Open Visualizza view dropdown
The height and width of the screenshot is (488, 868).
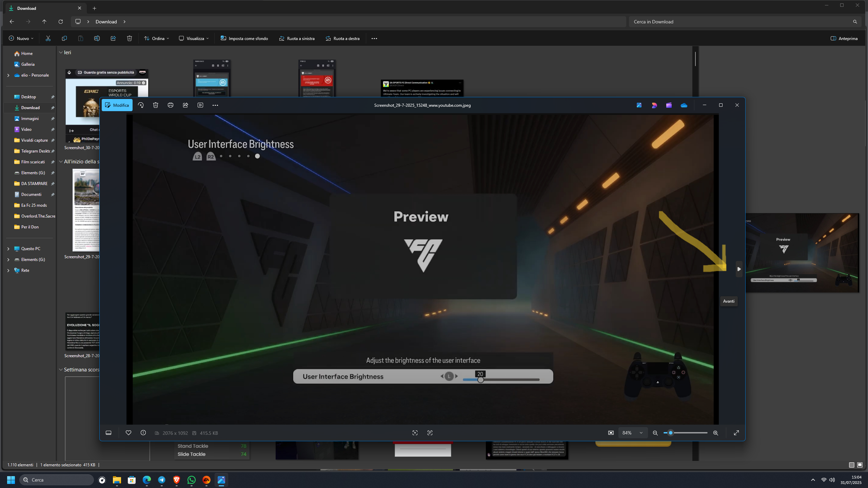tap(194, 38)
